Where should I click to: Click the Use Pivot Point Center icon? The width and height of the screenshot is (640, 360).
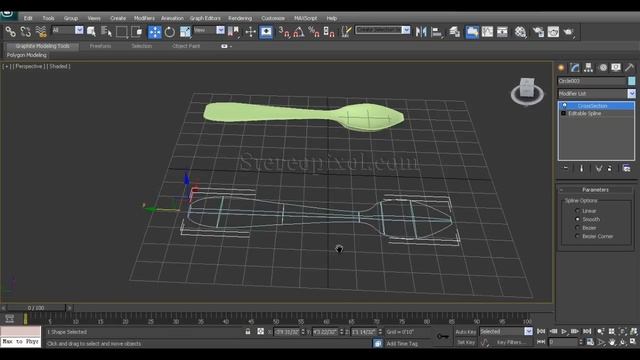(x=233, y=31)
